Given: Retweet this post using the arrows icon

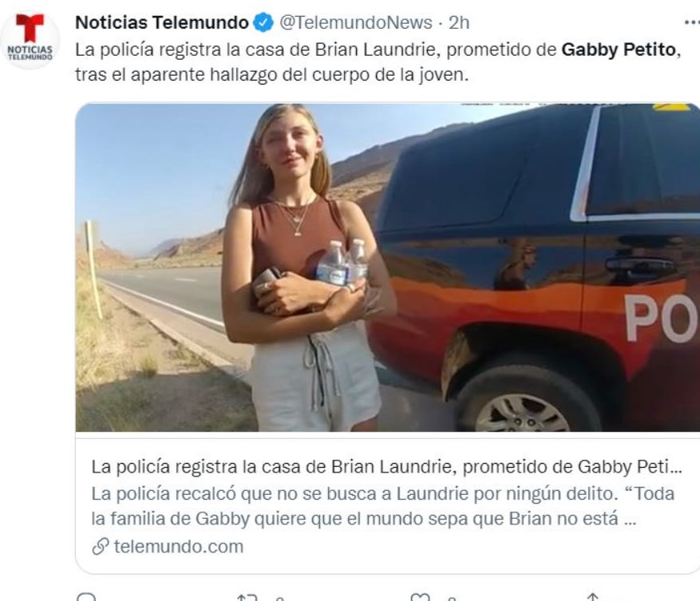Looking at the screenshot, I should pyautogui.click(x=247, y=598).
